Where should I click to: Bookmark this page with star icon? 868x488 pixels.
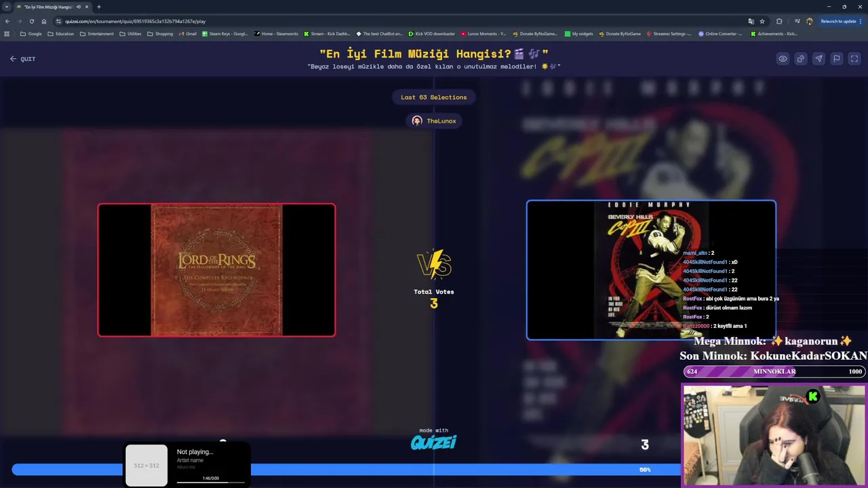762,21
